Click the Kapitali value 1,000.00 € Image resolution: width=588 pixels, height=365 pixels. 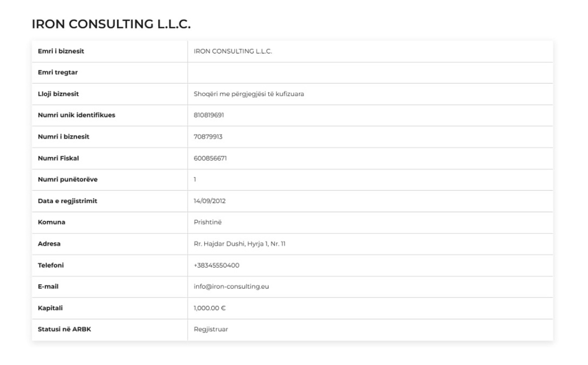pos(210,308)
